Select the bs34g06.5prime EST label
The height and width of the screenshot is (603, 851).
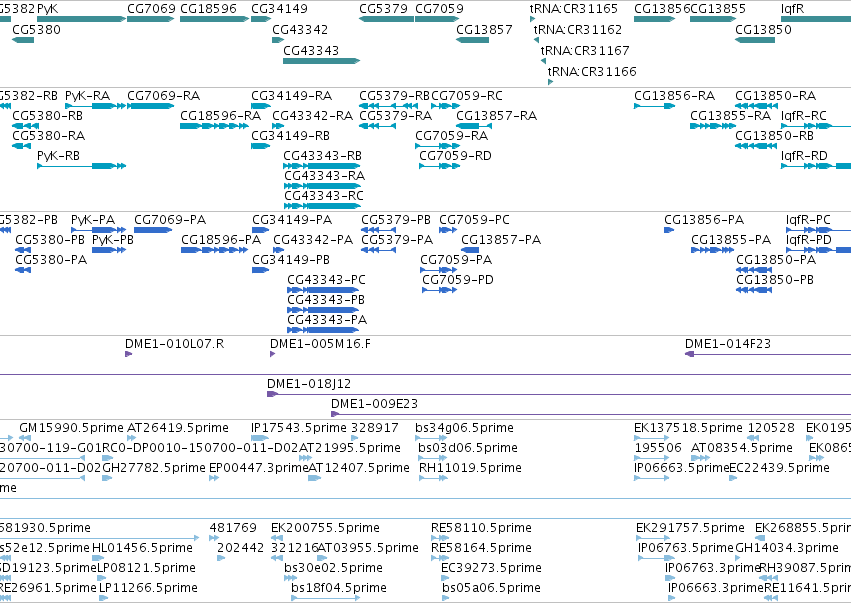[x=465, y=428]
